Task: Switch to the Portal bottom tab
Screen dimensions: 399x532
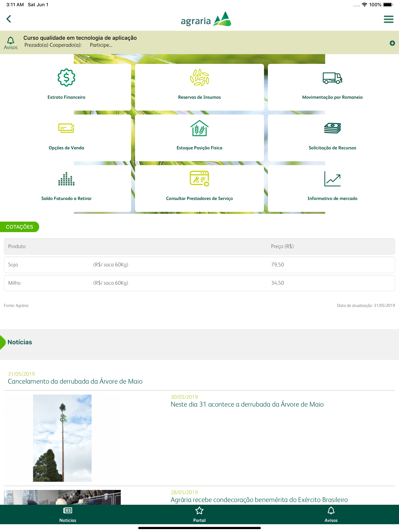Action: [x=199, y=515]
